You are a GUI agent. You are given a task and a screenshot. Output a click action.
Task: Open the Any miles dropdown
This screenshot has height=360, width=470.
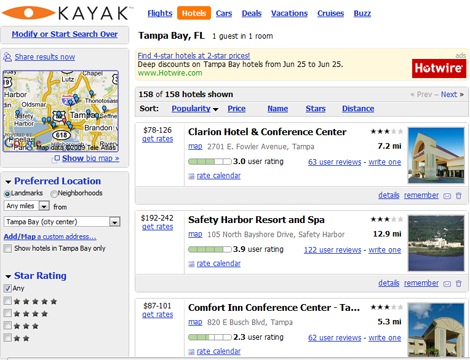coord(27,206)
